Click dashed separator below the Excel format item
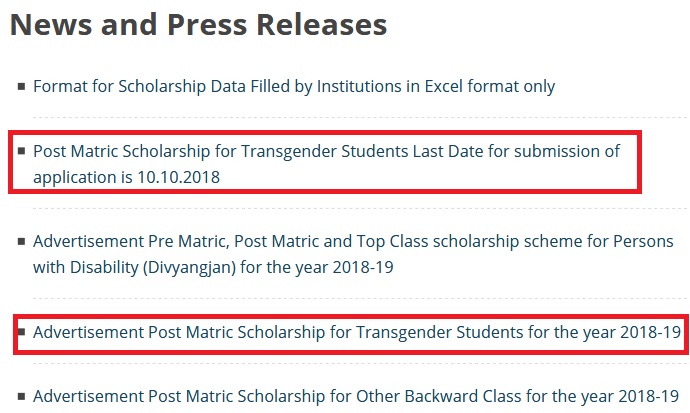The width and height of the screenshot is (690, 413). [x=360, y=117]
